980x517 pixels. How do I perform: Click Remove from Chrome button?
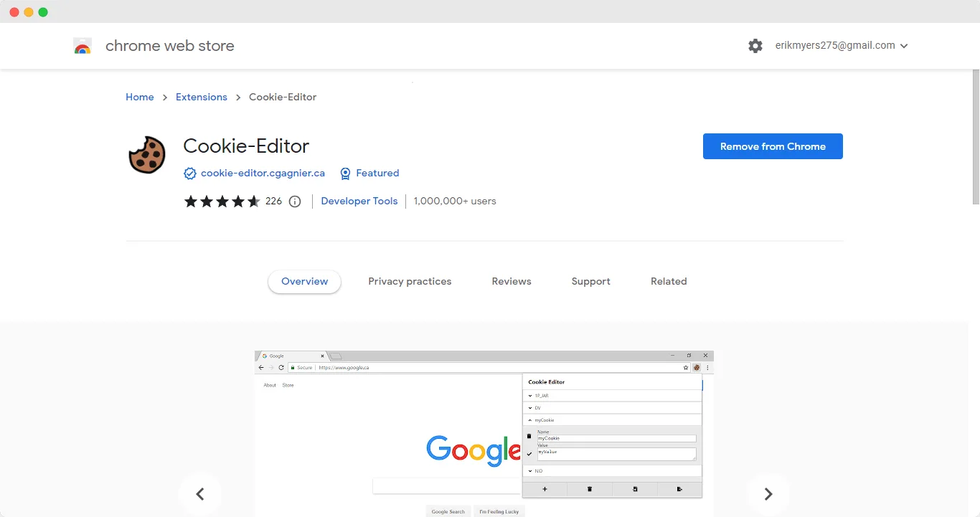point(773,146)
